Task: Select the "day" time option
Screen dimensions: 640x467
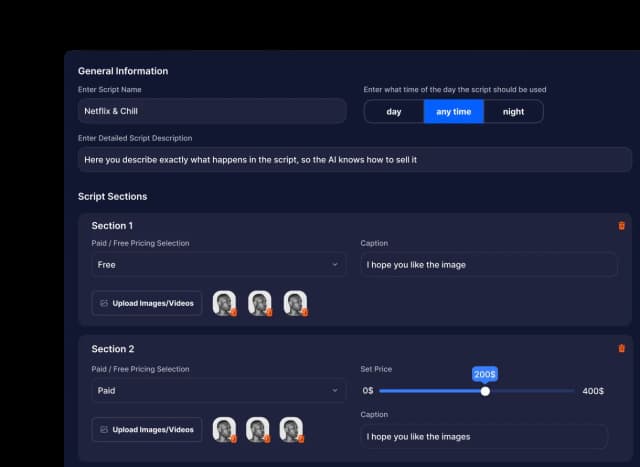Action: point(394,111)
